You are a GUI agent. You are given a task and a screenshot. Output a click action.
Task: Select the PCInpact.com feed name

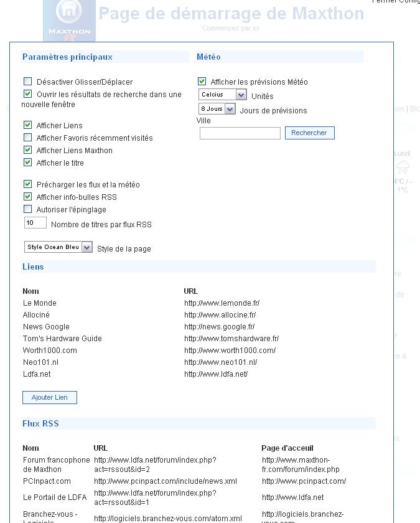coord(47,481)
